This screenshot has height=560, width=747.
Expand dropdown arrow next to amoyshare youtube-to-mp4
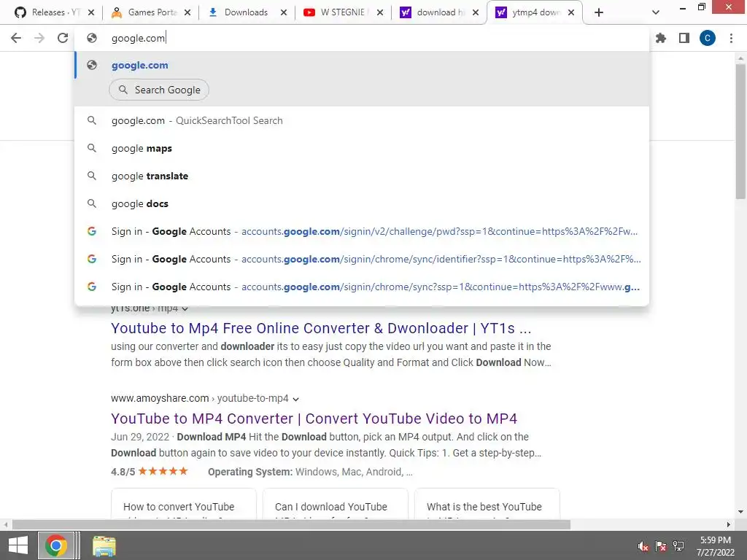tap(296, 399)
